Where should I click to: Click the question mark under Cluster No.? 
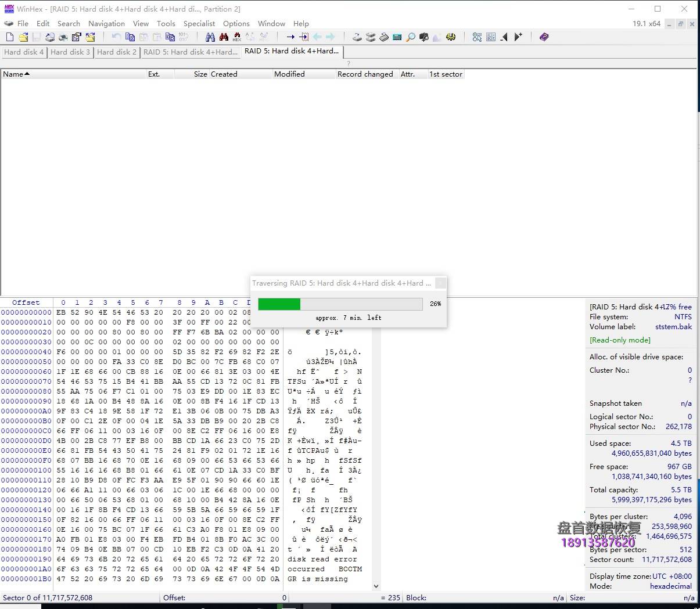[690, 380]
